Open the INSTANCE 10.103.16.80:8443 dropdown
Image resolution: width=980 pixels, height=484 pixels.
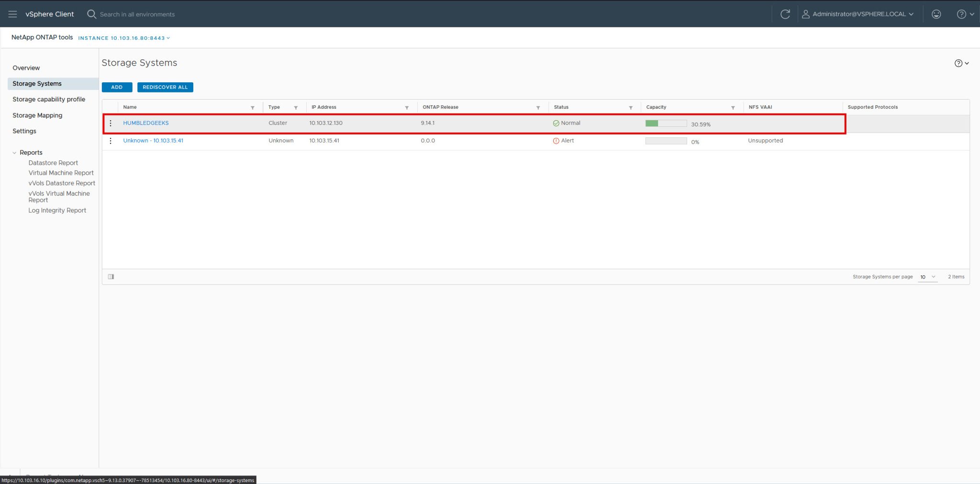coord(123,38)
